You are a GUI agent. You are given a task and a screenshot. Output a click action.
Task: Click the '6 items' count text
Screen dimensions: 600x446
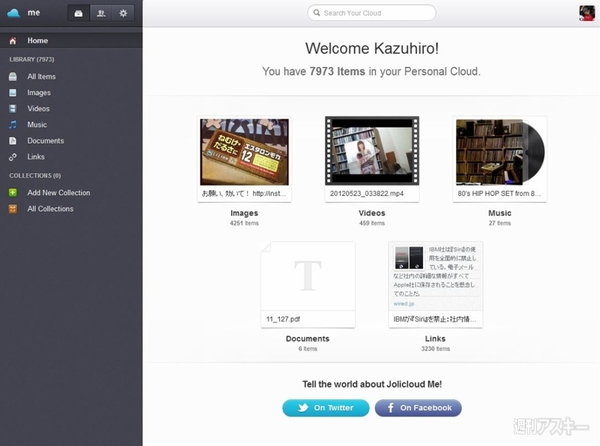308,348
